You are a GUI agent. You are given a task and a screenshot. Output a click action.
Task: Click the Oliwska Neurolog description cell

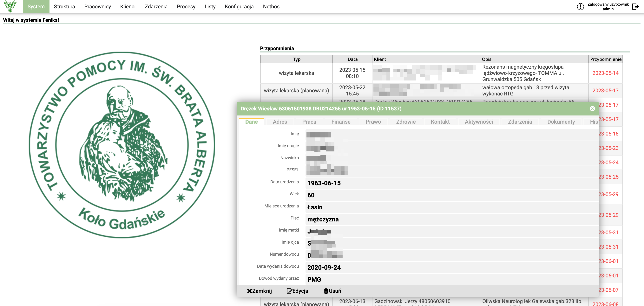point(534,302)
